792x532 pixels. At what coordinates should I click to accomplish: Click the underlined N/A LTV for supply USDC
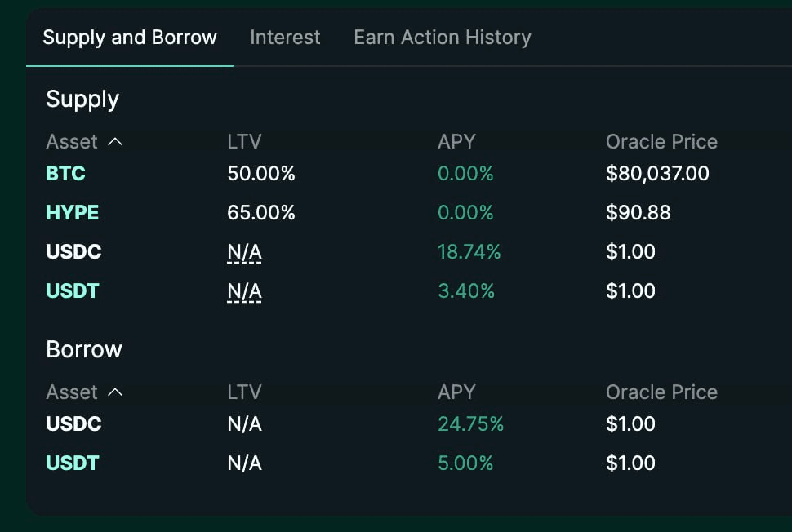click(x=244, y=252)
